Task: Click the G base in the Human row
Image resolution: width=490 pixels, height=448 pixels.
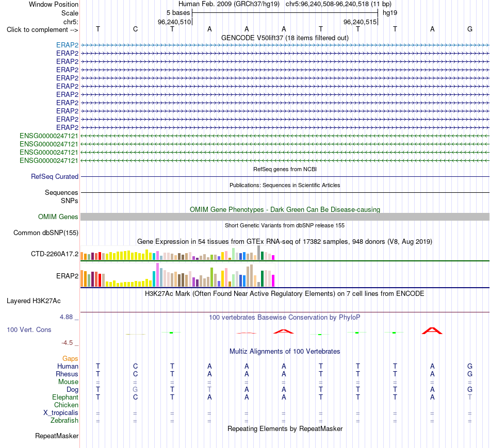Action: pyautogui.click(x=470, y=366)
